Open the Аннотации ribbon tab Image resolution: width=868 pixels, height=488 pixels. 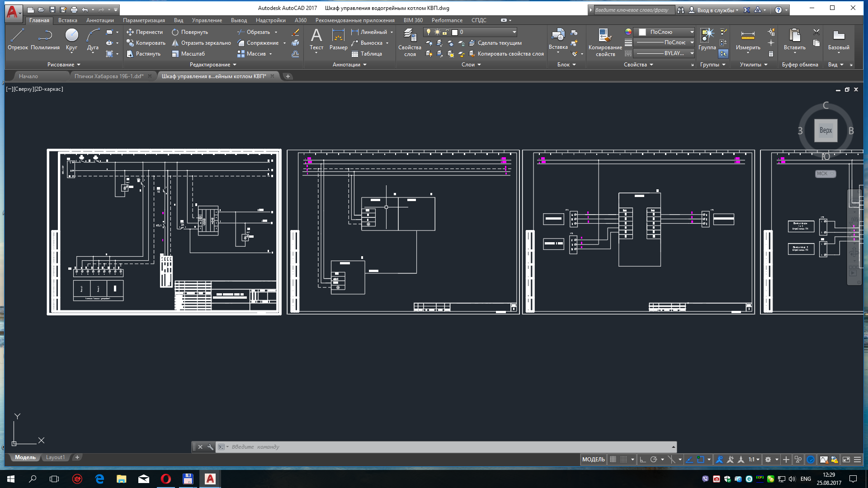pyautogui.click(x=100, y=20)
